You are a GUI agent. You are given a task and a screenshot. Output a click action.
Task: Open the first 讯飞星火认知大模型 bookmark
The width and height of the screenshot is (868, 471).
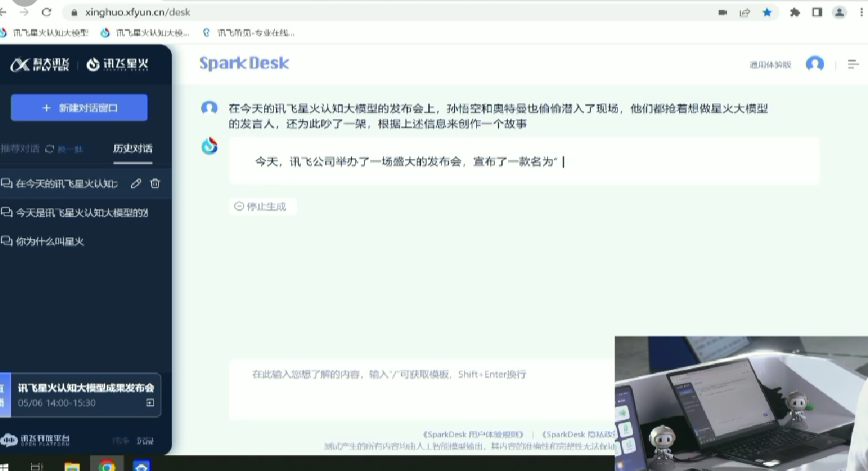[x=45, y=33]
